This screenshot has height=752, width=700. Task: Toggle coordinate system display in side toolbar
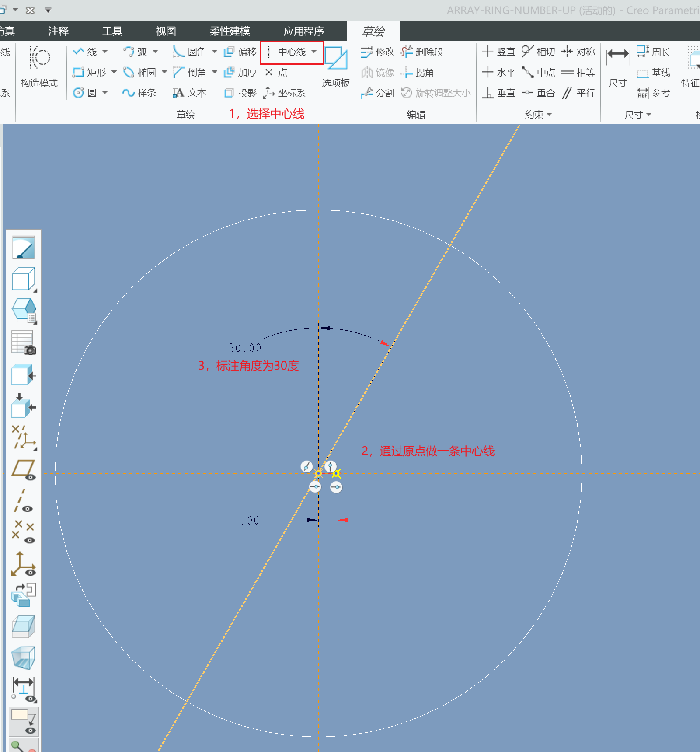[24, 564]
